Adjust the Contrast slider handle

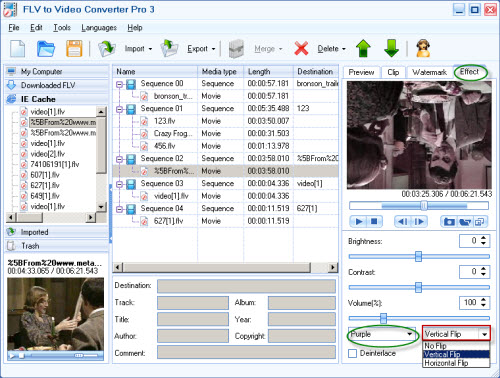(418, 287)
